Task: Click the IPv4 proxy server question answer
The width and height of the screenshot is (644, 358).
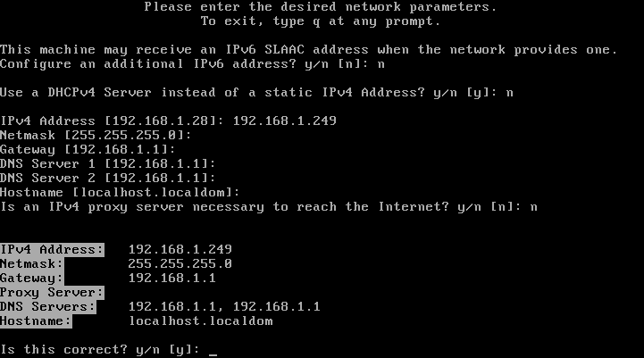Action: click(x=533, y=207)
